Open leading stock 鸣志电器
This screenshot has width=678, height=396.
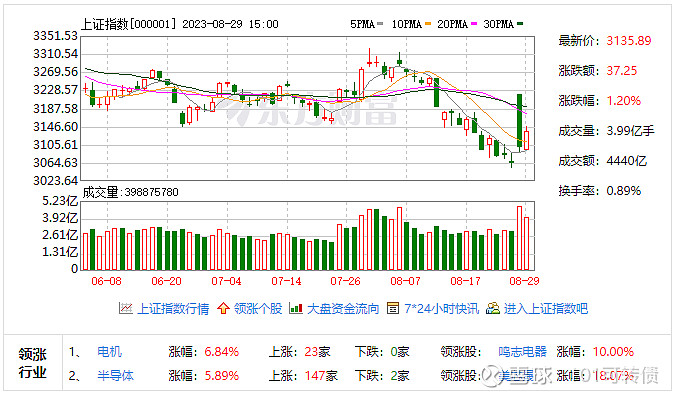point(522,352)
